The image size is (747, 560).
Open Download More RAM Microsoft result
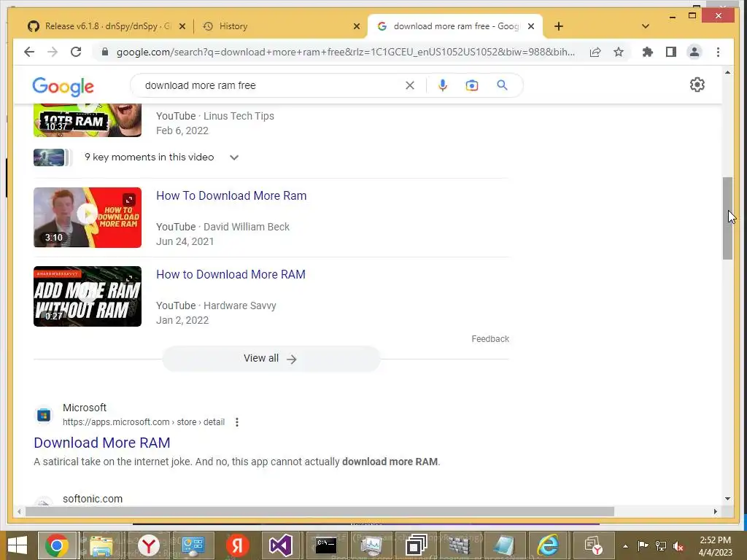pos(102,443)
